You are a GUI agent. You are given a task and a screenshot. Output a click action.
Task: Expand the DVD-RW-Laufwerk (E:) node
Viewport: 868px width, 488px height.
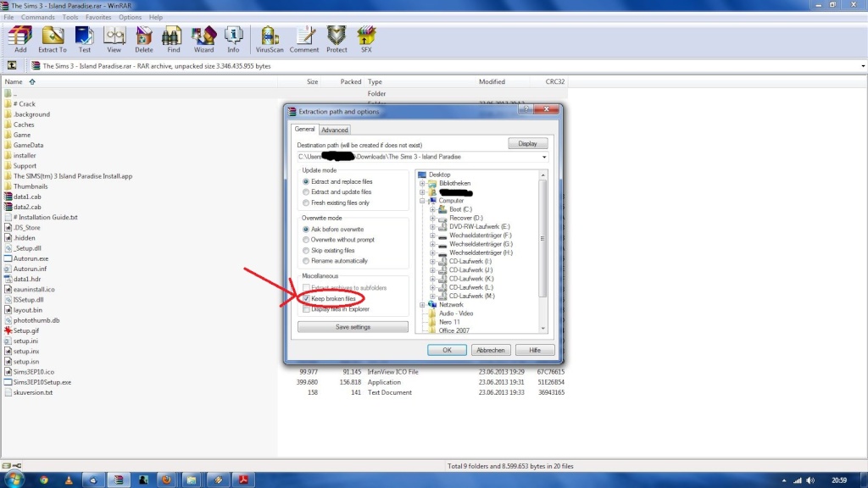(432, 227)
